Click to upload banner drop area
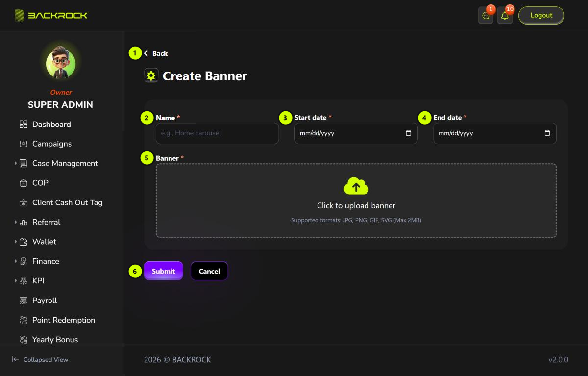The height and width of the screenshot is (376, 588). point(356,201)
